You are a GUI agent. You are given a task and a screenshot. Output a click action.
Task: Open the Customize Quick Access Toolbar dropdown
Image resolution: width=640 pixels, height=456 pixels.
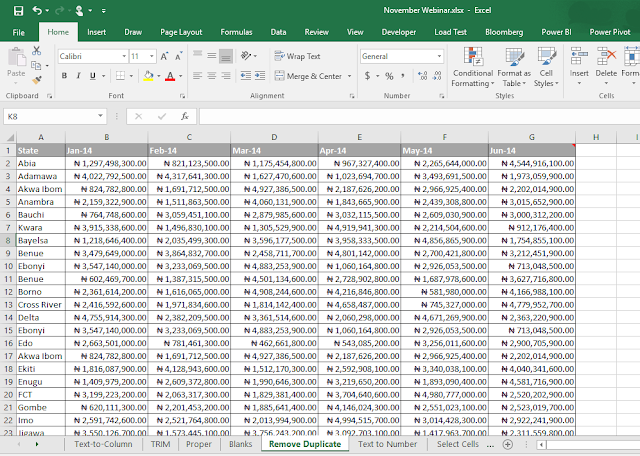(x=104, y=11)
